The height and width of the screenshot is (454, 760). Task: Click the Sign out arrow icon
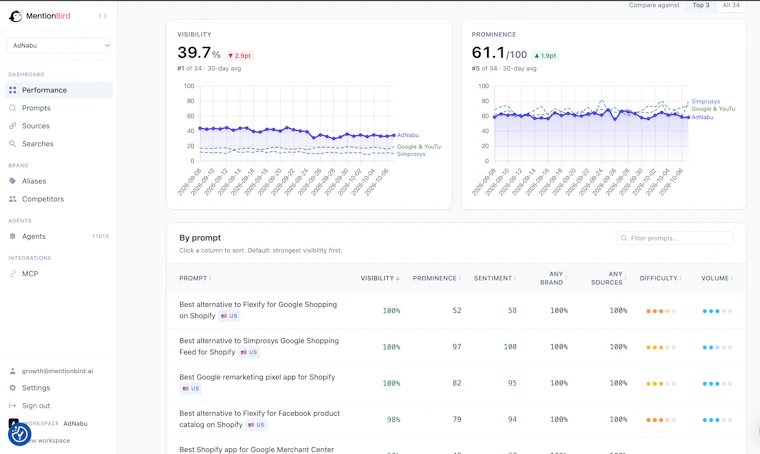tap(13, 406)
